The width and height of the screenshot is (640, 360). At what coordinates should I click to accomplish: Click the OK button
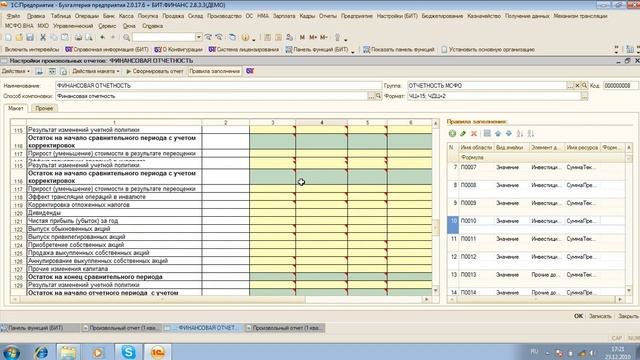(578, 316)
